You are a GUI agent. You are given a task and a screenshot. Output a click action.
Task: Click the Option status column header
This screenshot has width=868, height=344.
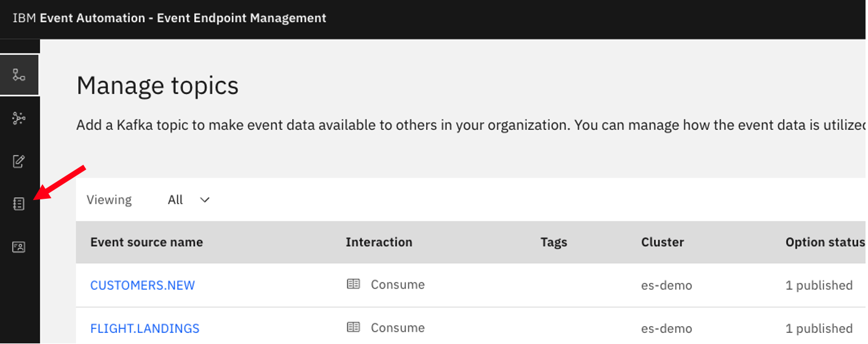click(x=825, y=242)
